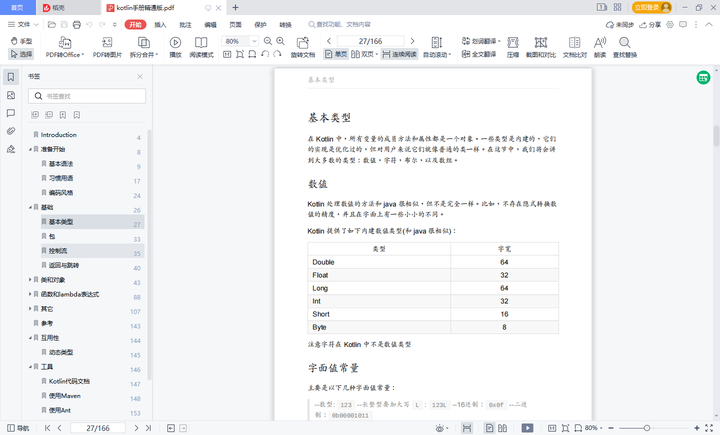Expand 函数和lambda表达式 bookmark node

[30, 294]
